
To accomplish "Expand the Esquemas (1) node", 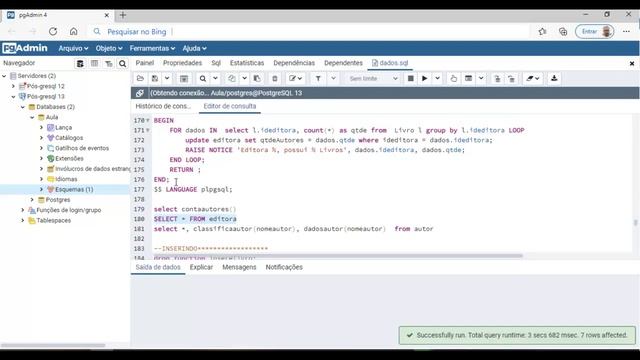I will (41, 189).
